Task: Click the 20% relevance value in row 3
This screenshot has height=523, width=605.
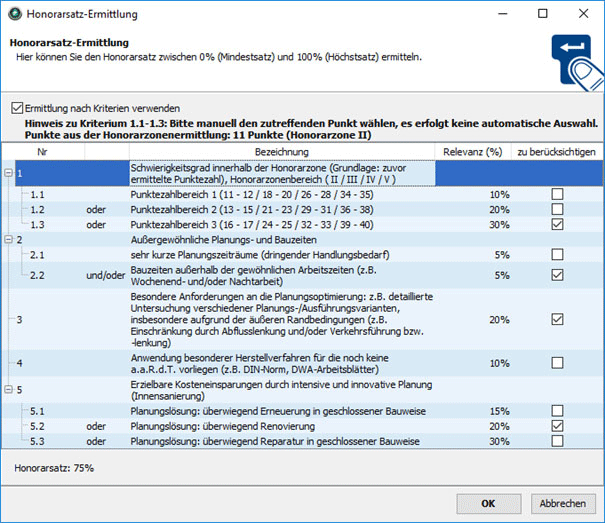Action: pyautogui.click(x=500, y=320)
